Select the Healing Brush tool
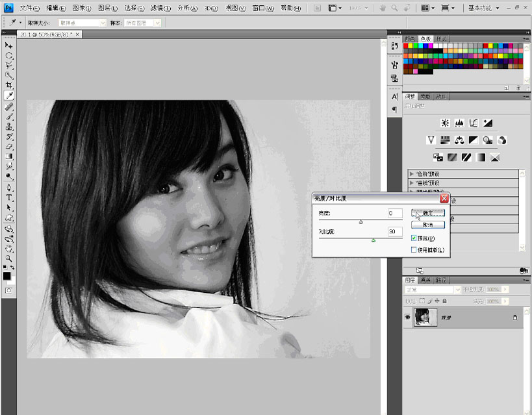The height and width of the screenshot is (415, 532). 9,107
